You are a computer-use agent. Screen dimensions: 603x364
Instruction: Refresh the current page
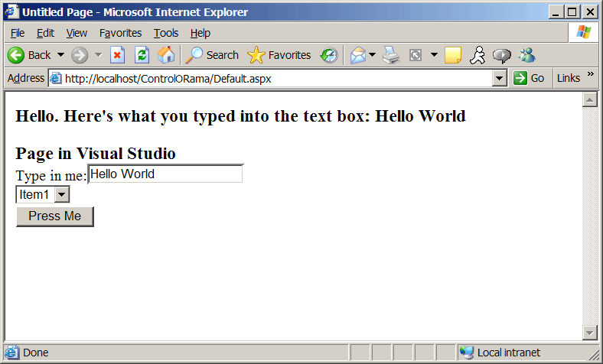[x=142, y=55]
